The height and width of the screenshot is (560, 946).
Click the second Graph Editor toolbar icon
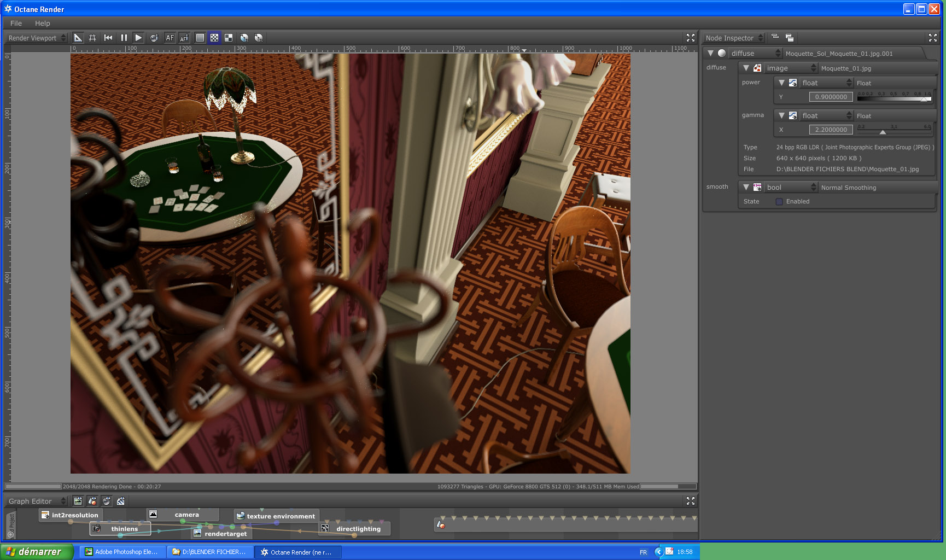tap(92, 501)
